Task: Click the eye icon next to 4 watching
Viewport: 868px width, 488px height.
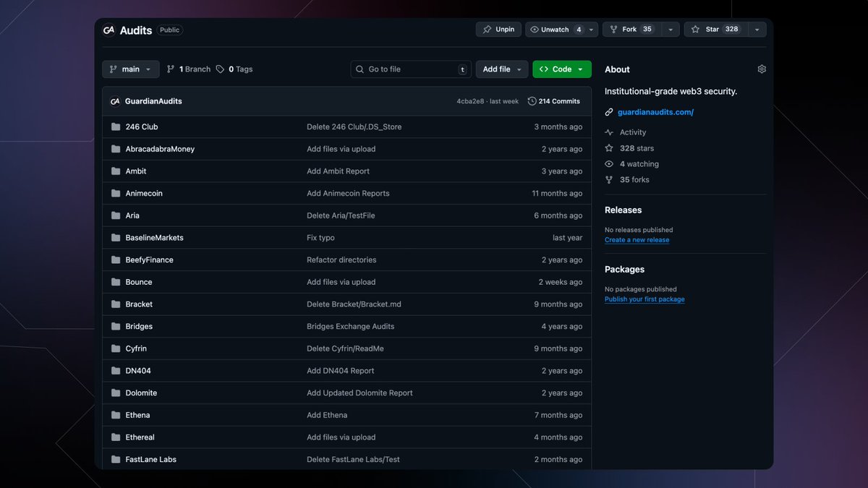Action: coord(609,164)
